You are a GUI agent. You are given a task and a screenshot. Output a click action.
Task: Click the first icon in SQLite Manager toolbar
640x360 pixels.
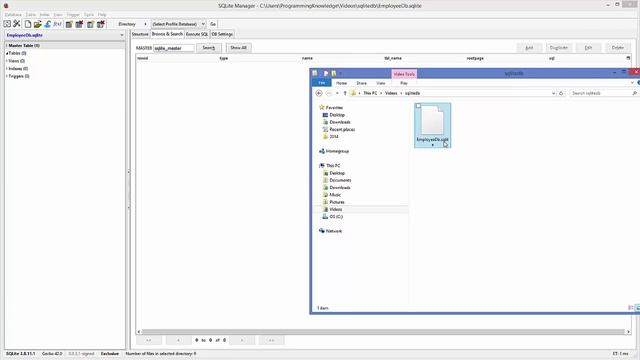[x=7, y=24]
